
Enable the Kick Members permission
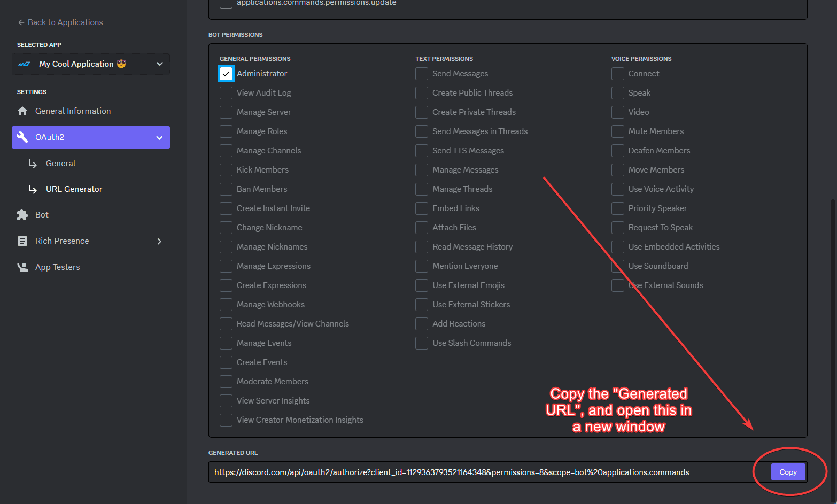tap(226, 170)
